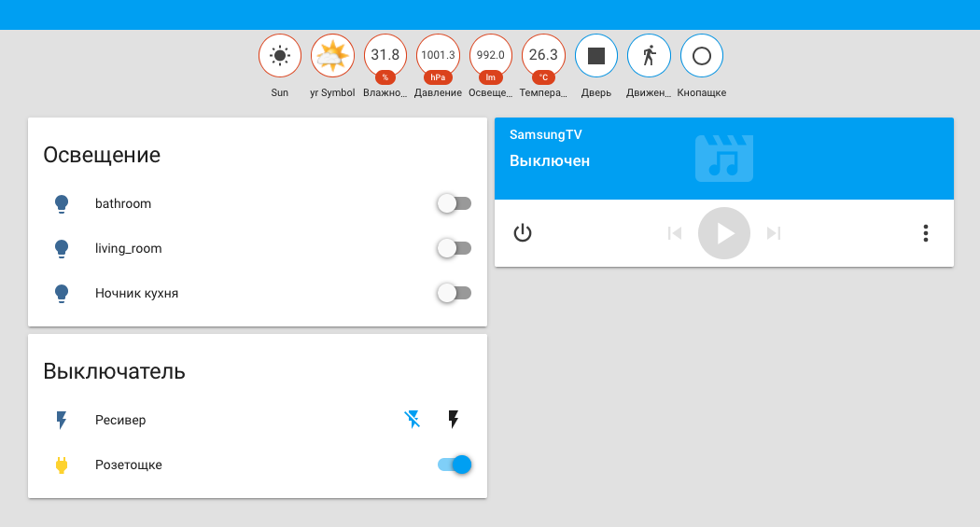Open the temperature badge showing 26.3
This screenshot has width=980, height=527.
click(x=543, y=56)
